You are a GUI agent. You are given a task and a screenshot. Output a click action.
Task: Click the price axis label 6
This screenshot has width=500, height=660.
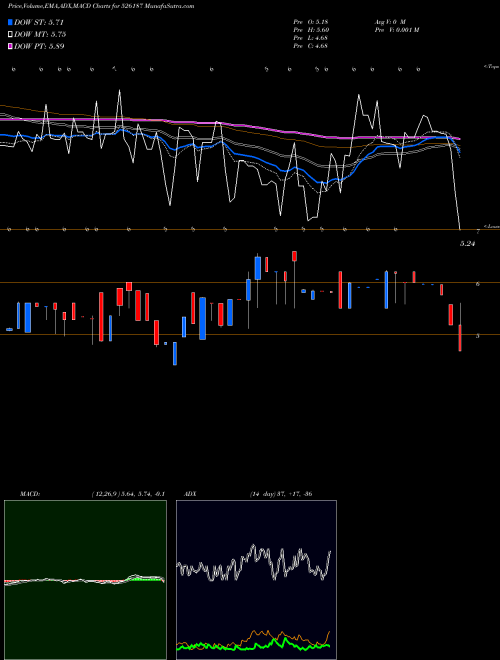tap(478, 284)
